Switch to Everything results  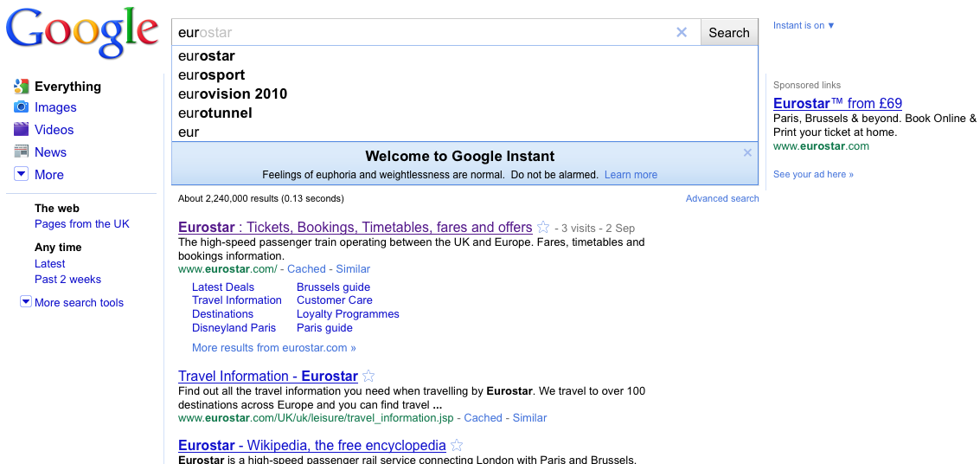click(x=67, y=87)
